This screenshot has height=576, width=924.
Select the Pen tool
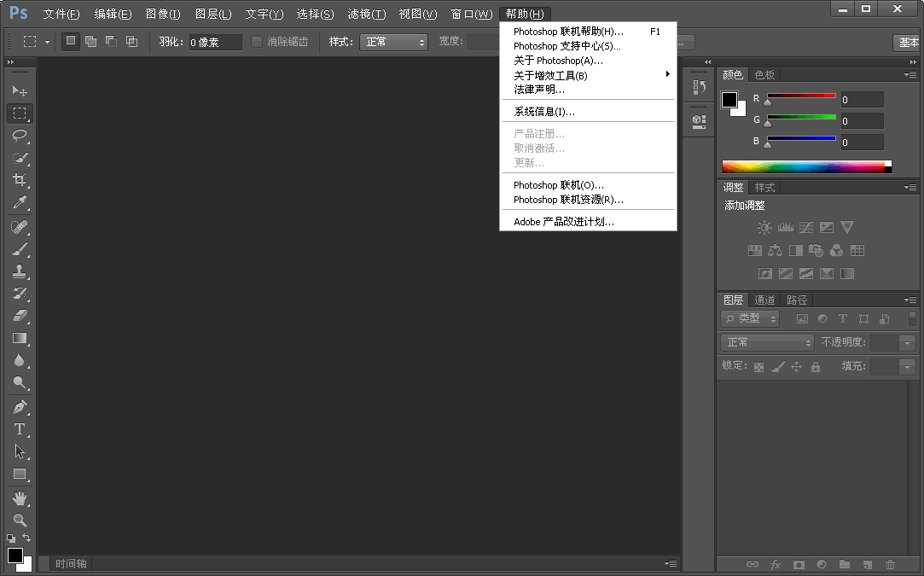pyautogui.click(x=20, y=407)
